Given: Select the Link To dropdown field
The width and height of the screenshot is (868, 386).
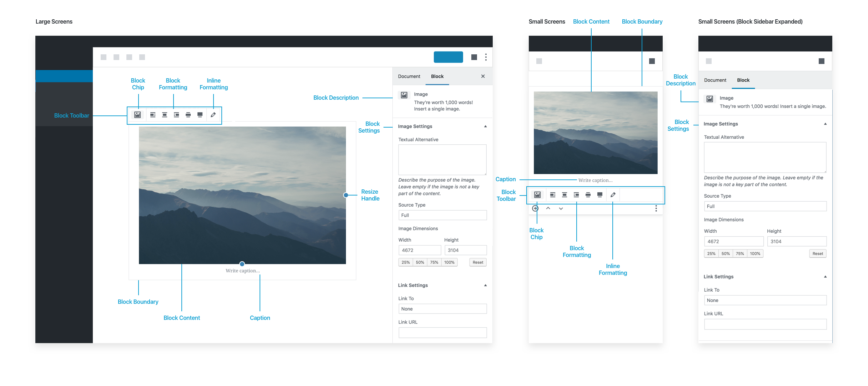Looking at the screenshot, I should pyautogui.click(x=441, y=309).
